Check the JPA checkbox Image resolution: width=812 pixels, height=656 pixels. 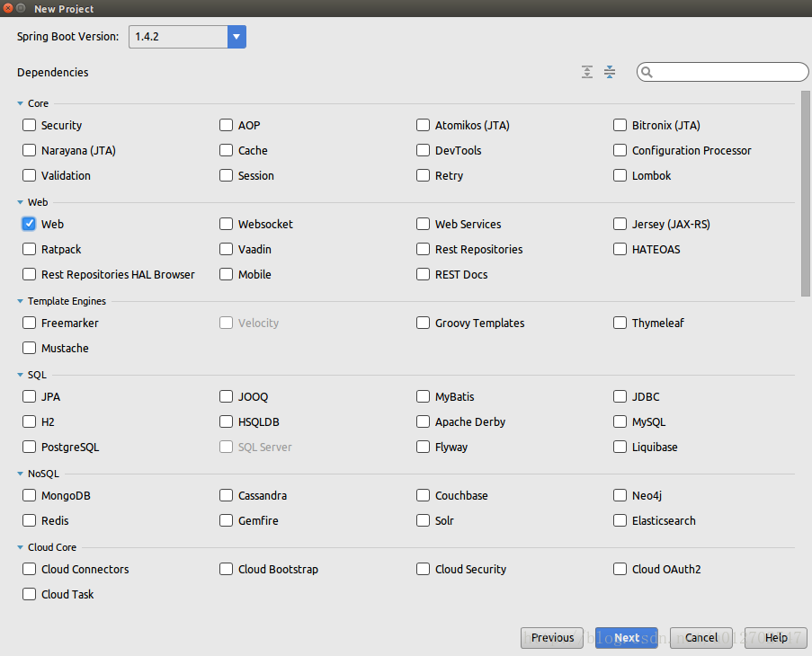coord(30,396)
